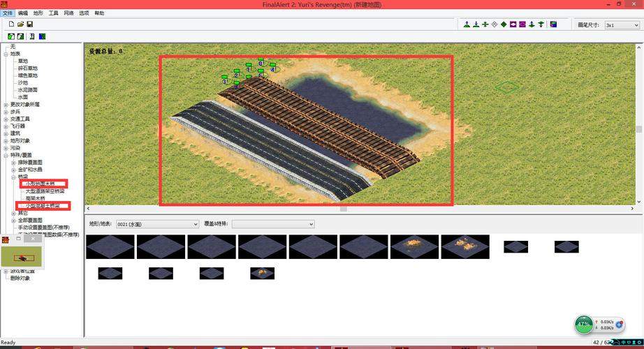This screenshot has height=349, width=644.
Task: Open the 文件 menu
Action: click(8, 13)
